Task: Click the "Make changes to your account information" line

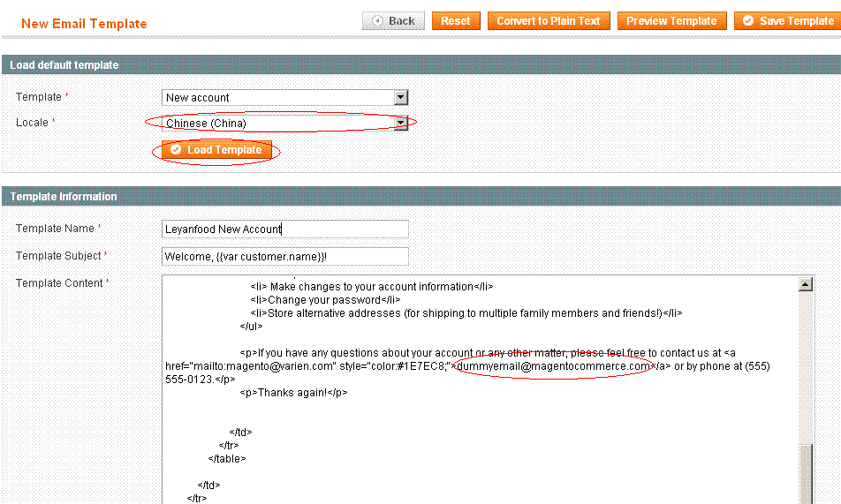Action: [x=372, y=287]
